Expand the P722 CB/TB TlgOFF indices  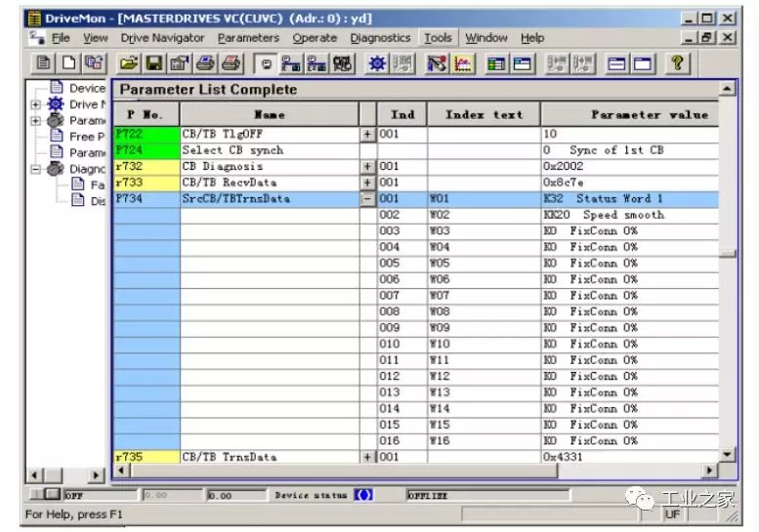coord(368,134)
